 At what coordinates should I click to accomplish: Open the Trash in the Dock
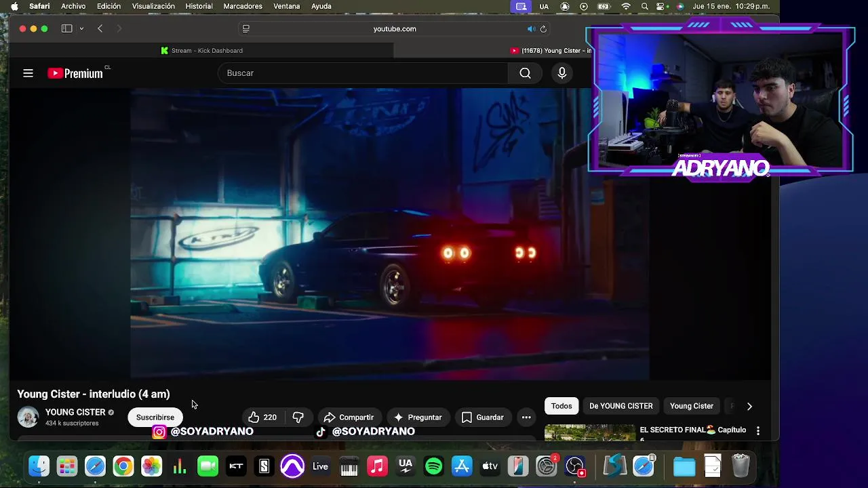tap(741, 466)
